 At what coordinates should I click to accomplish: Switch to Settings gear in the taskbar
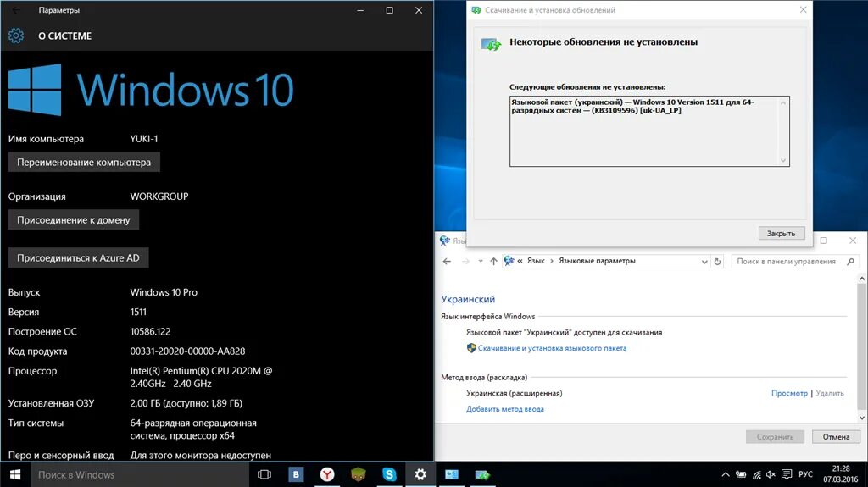420,474
